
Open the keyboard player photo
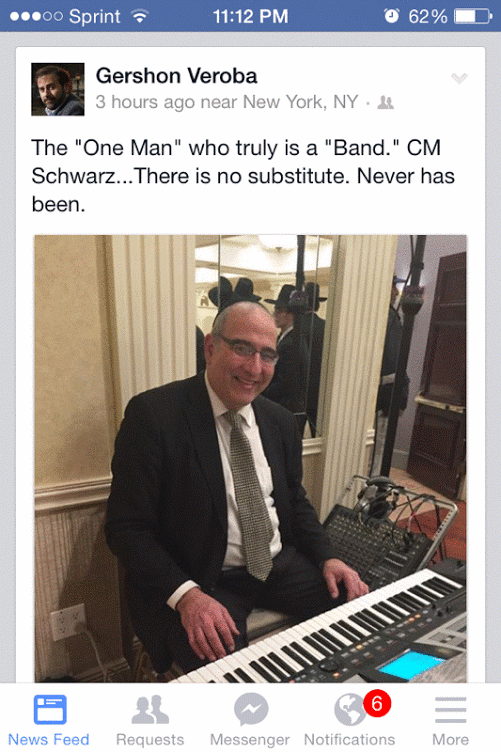pos(250,458)
